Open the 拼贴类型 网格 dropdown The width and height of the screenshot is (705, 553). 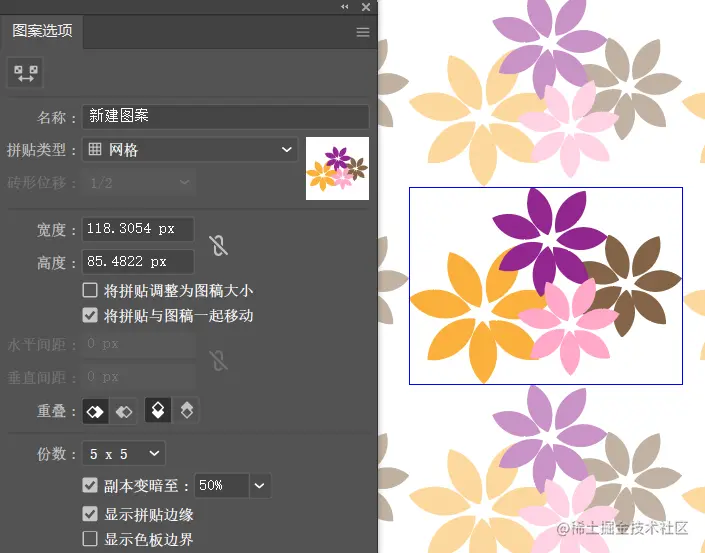tap(190, 149)
